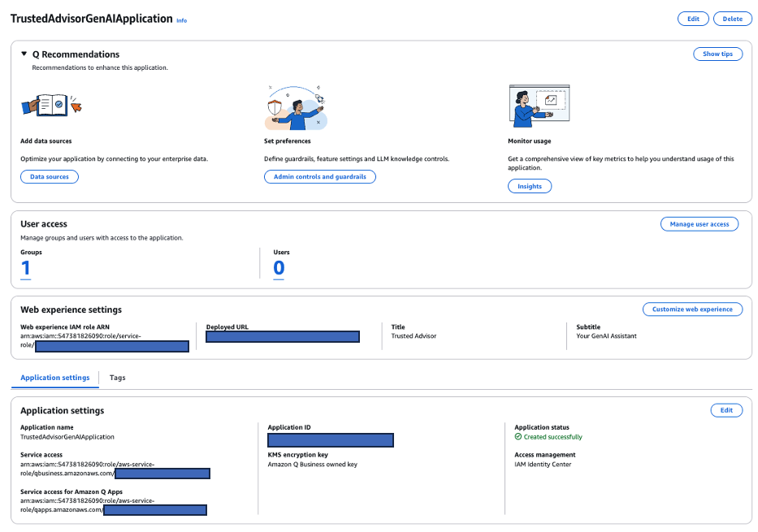
Task: Select the IAM Identity Center value
Action: click(543, 465)
